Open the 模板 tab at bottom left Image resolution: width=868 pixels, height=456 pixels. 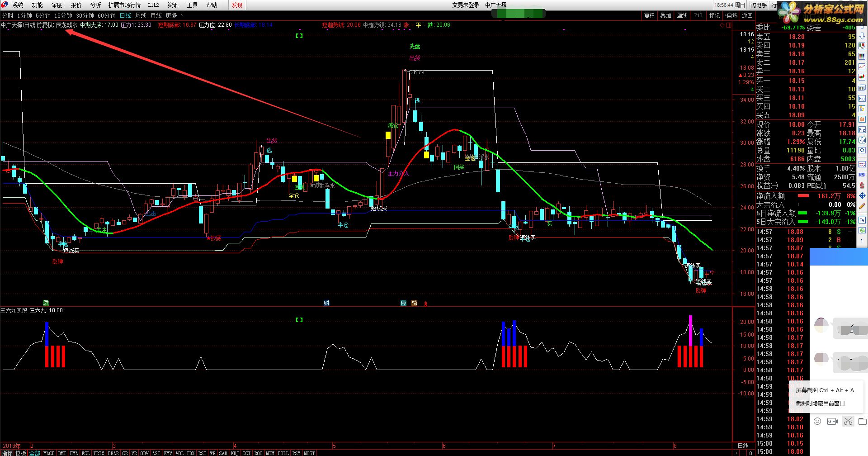tap(21, 453)
